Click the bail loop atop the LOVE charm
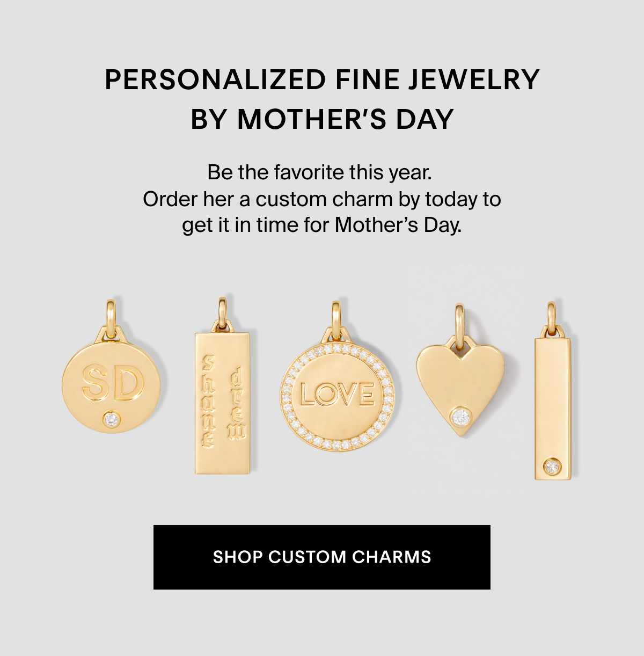 click(x=336, y=319)
